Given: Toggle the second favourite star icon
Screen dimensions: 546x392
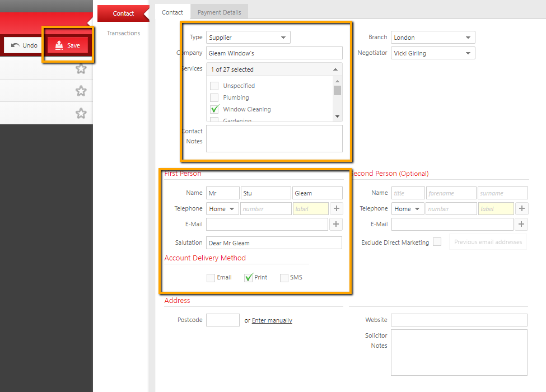Looking at the screenshot, I should [81, 91].
